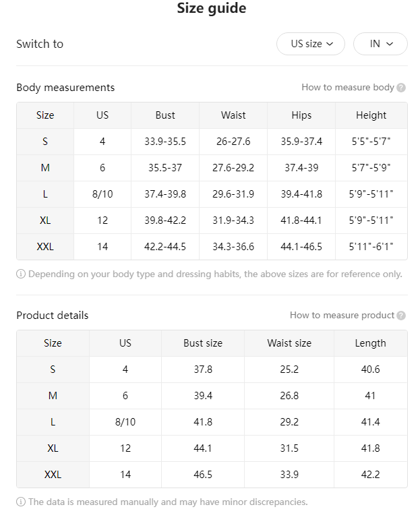Open the How to measure body link
This screenshot has width=420, height=530.
pyautogui.click(x=348, y=87)
